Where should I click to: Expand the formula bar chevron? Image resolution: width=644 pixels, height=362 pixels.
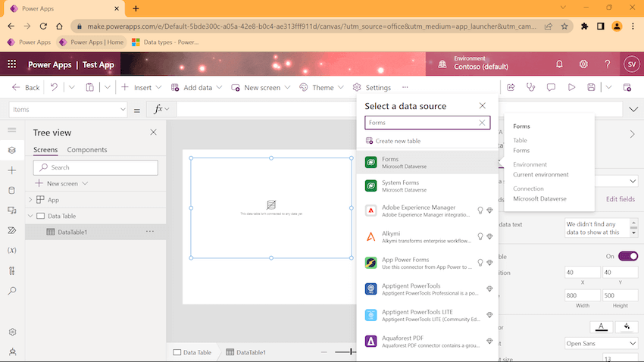(x=633, y=109)
